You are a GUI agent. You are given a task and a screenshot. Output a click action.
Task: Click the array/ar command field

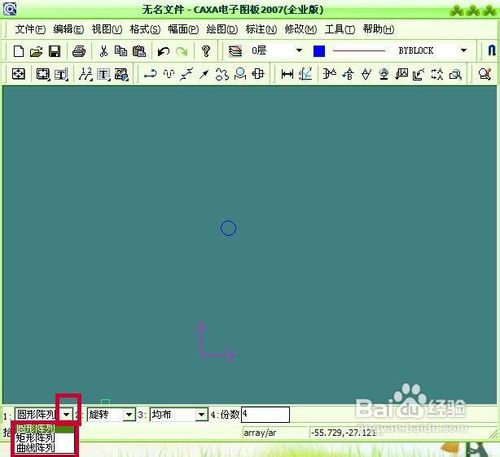tap(274, 433)
